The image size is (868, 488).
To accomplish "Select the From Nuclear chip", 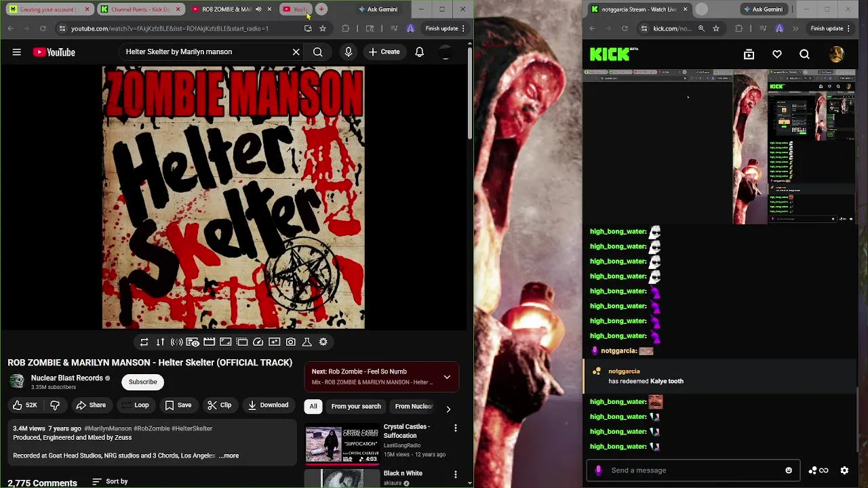I will (414, 406).
